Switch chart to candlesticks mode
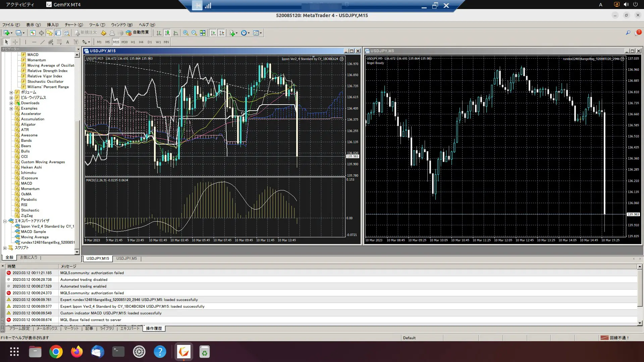644x362 pixels. tap(167, 33)
